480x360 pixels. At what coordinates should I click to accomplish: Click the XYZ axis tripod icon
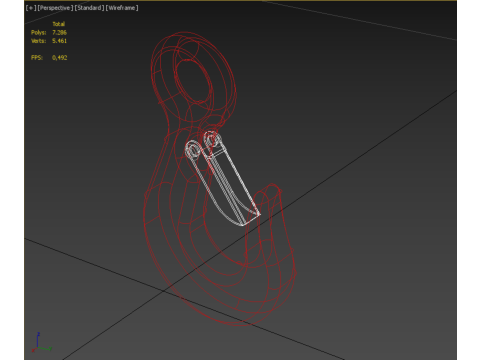point(41,342)
